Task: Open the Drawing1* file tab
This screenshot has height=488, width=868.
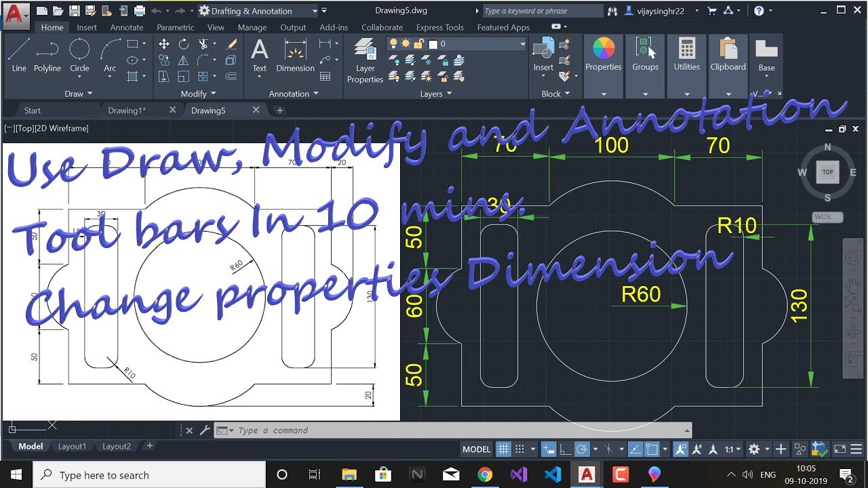Action: click(x=127, y=110)
